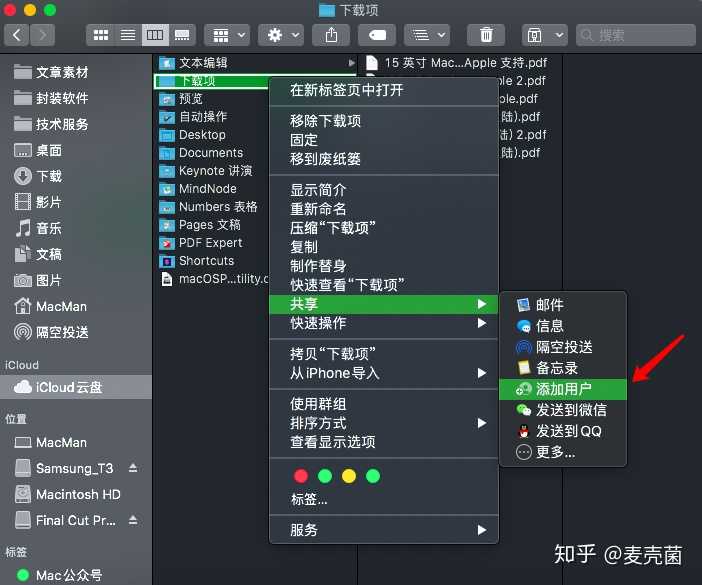
Task: Choose 重新命名 from context menu
Action: click(384, 209)
